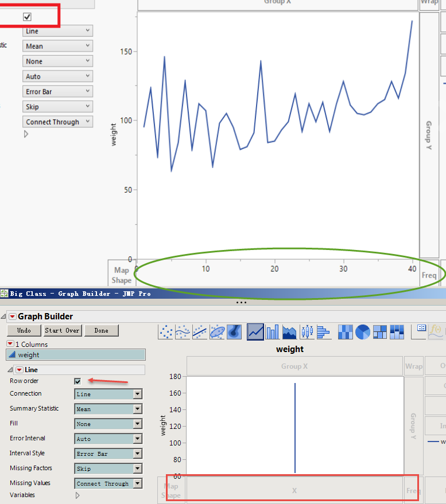Expand the Variables disclosure triangle

(x=77, y=495)
